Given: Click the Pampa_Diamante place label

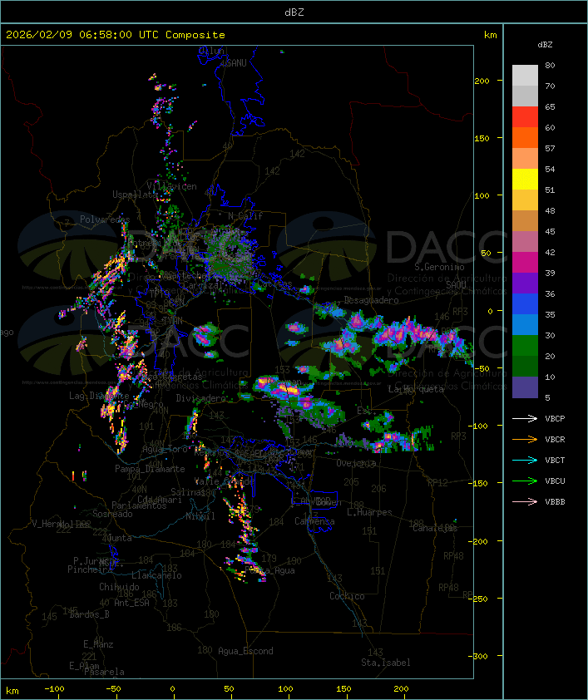Looking at the screenshot, I should pyautogui.click(x=150, y=469).
